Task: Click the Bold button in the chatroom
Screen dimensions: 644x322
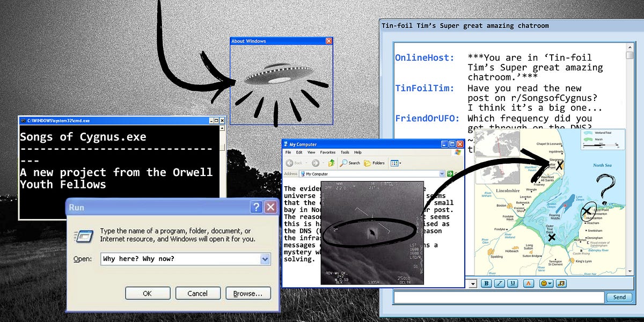Action: (487, 283)
